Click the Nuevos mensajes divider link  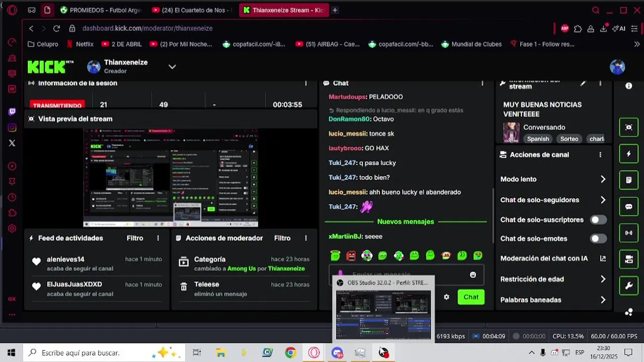pyautogui.click(x=406, y=222)
